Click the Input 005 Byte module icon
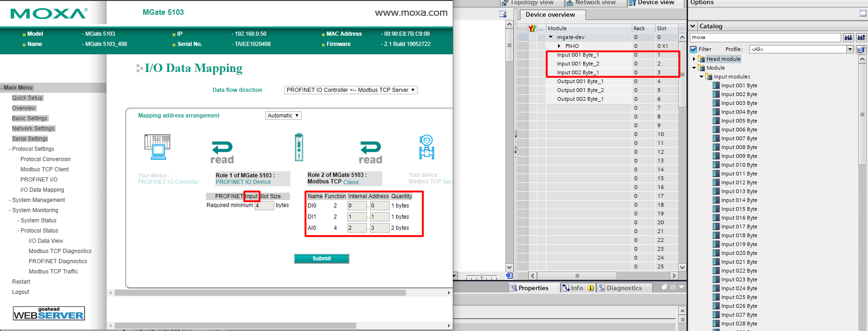The image size is (868, 331). (716, 121)
